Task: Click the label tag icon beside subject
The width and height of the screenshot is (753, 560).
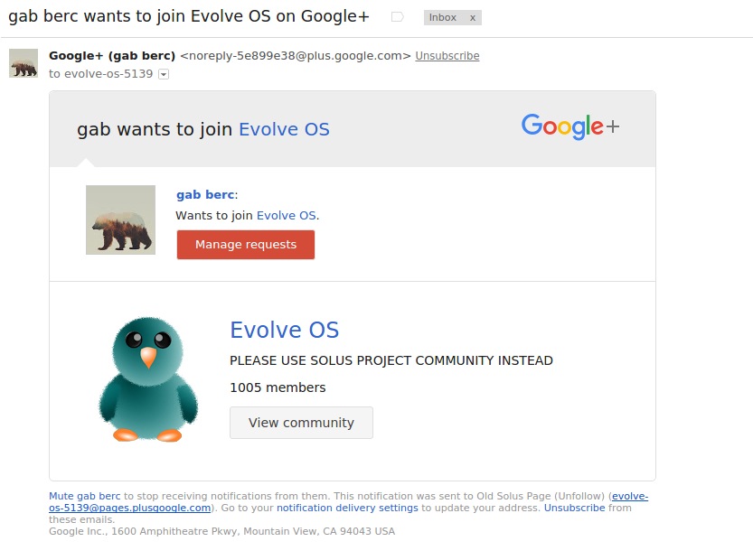Action: pyautogui.click(x=398, y=17)
